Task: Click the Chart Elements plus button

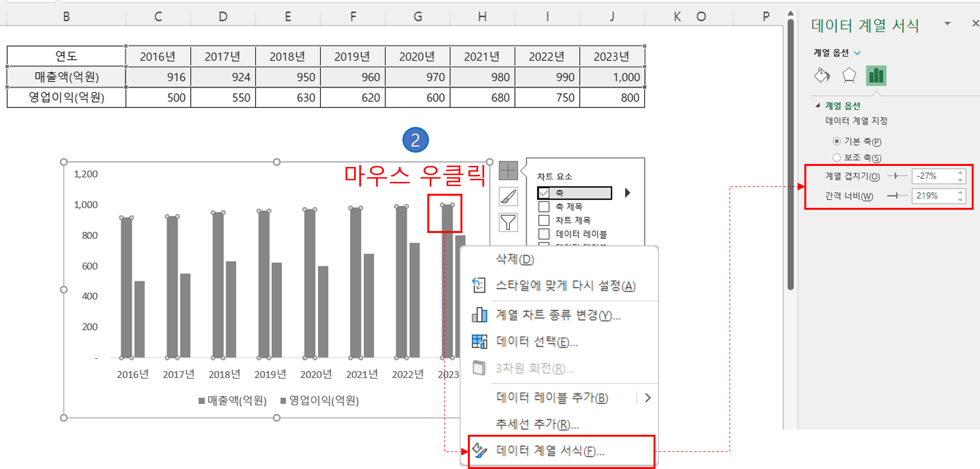Action: pos(508,170)
